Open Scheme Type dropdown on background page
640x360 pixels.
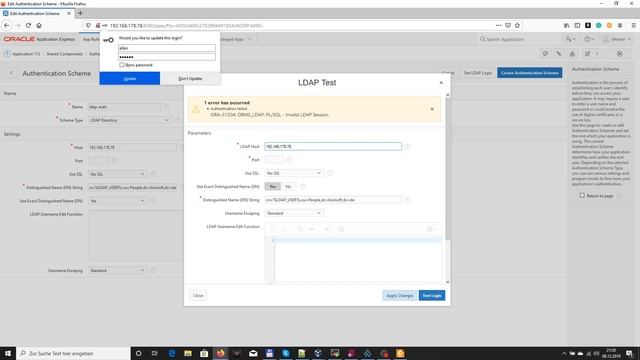point(129,120)
